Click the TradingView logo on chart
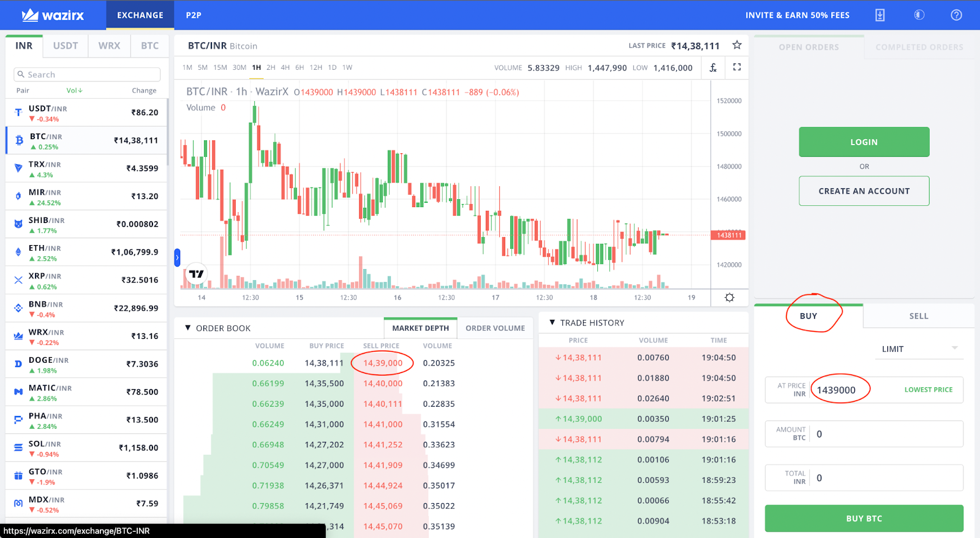Viewport: 980px width, 538px height. coord(196,274)
